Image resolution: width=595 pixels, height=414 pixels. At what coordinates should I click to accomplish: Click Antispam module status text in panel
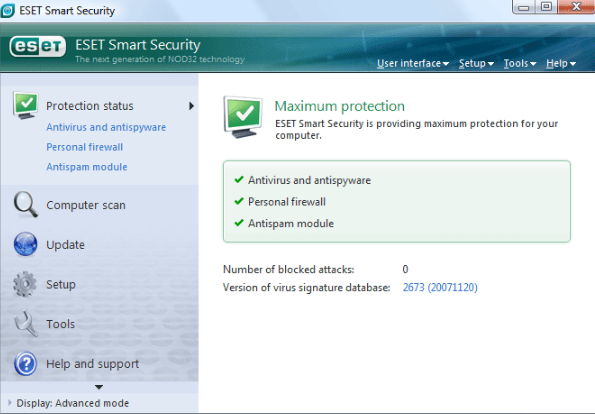(x=291, y=223)
